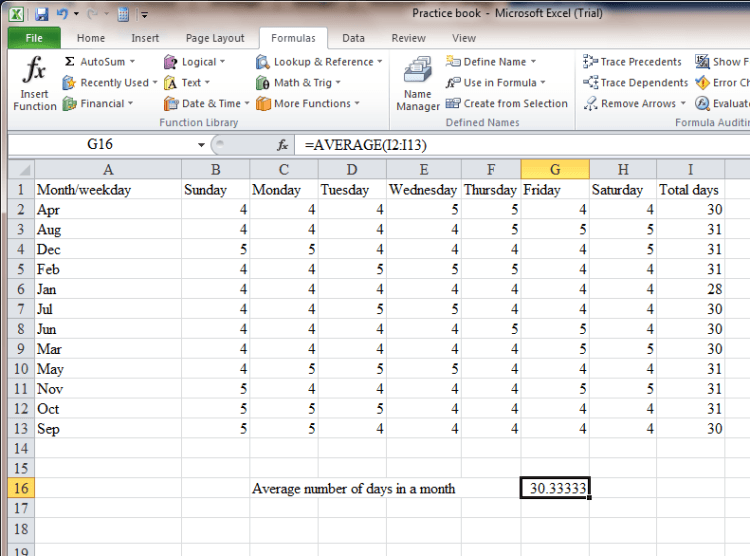Switch to the Data tab
The width and height of the screenshot is (750, 556).
(x=353, y=38)
